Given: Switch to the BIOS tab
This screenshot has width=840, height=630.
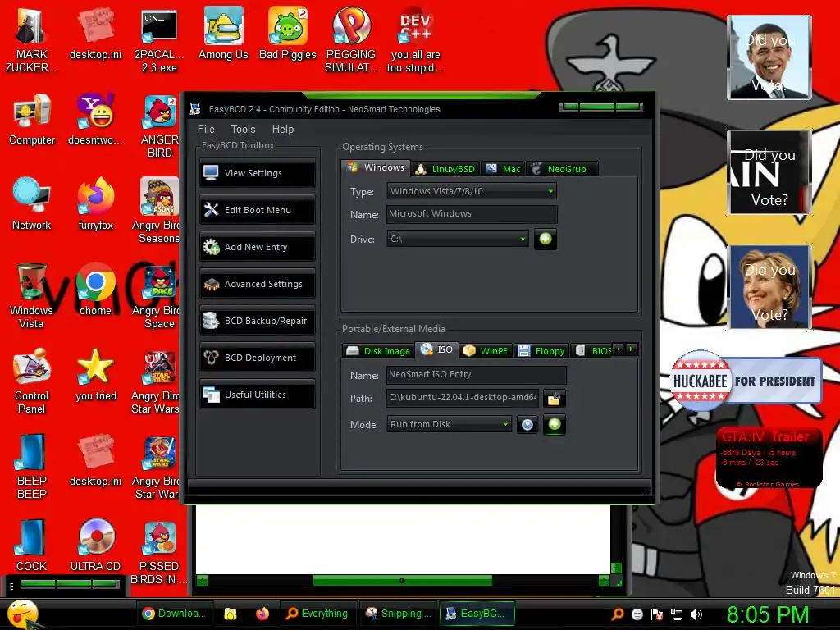Looking at the screenshot, I should click(593, 351).
